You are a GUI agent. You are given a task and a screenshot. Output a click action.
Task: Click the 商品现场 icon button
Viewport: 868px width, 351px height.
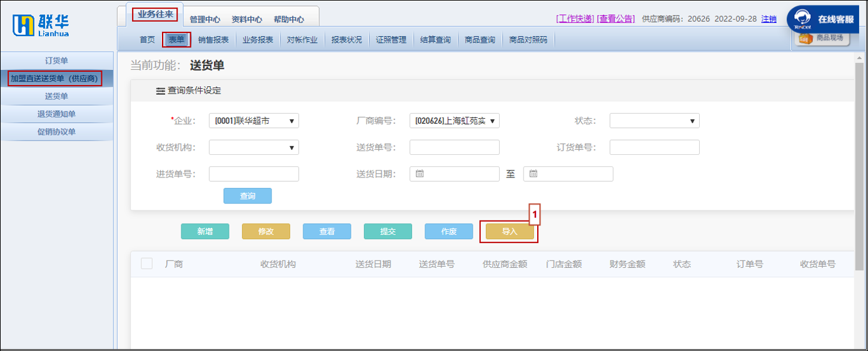824,38
